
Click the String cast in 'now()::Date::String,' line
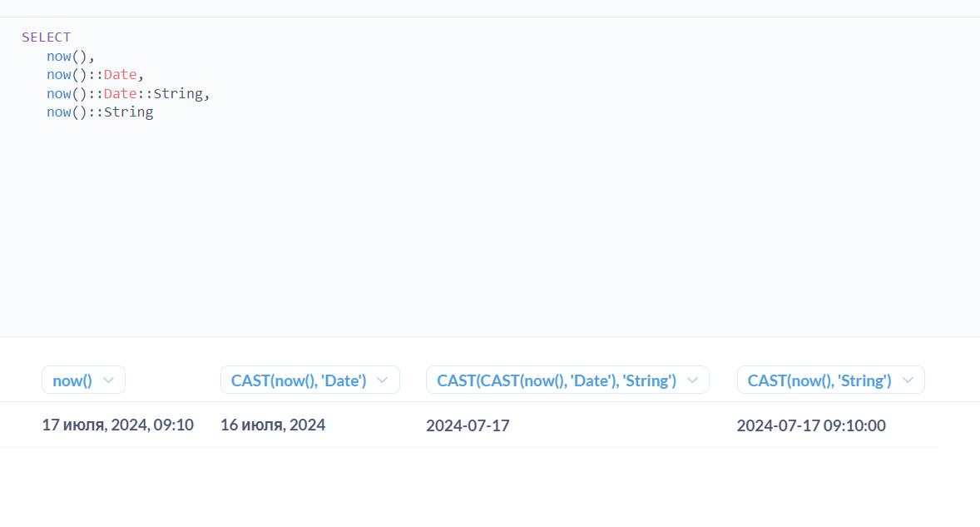[x=178, y=94]
